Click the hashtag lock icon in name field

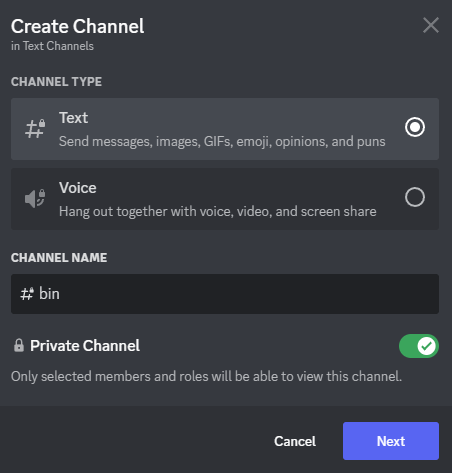(27, 294)
